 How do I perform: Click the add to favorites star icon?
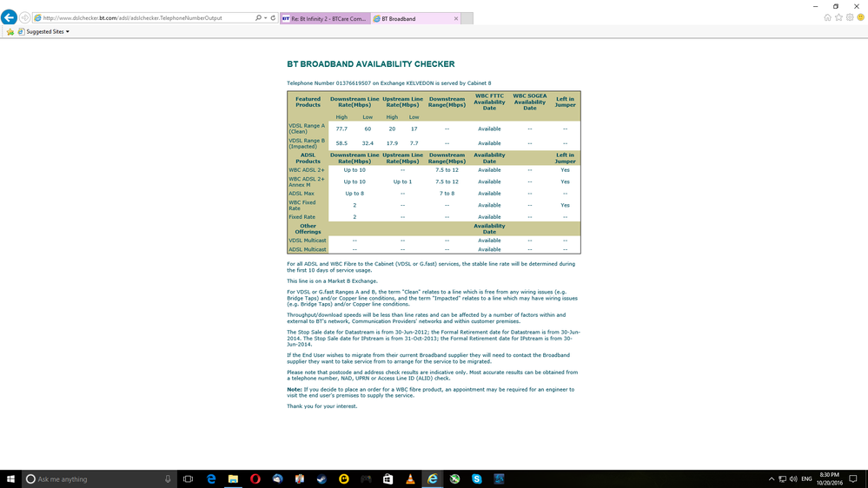coord(10,31)
